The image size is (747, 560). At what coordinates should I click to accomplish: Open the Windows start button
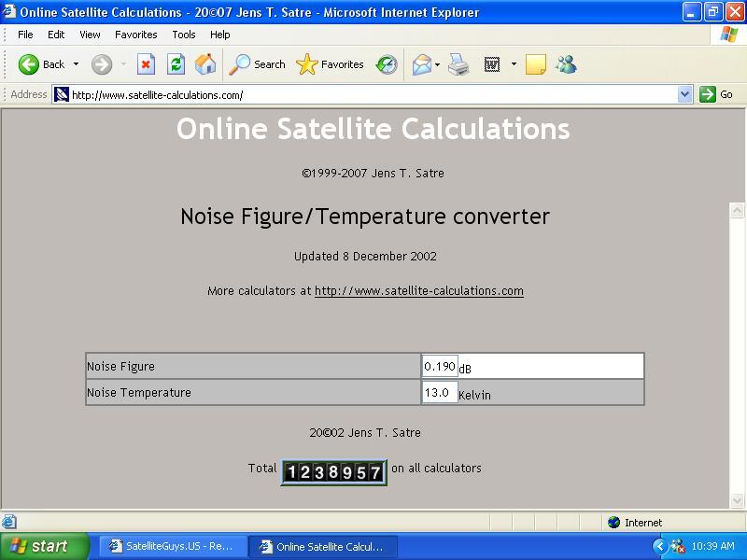[45, 546]
